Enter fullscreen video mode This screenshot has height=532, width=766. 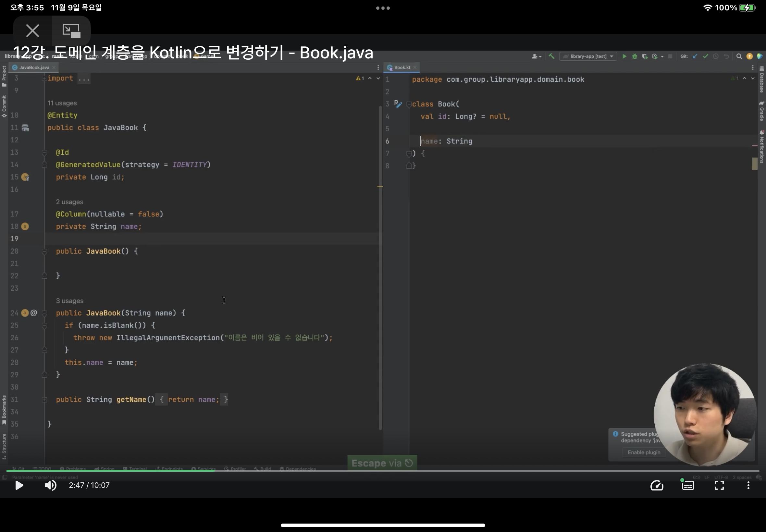[x=719, y=485]
